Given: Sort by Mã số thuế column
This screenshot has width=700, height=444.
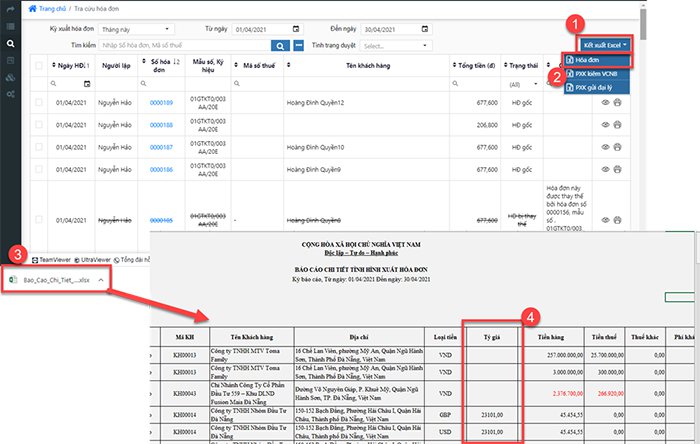Looking at the screenshot, I should [255, 66].
